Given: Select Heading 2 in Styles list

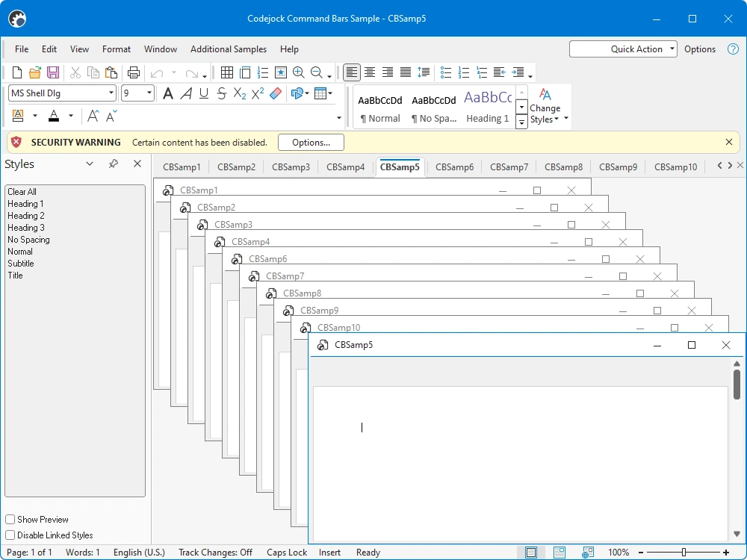Looking at the screenshot, I should (x=26, y=216).
